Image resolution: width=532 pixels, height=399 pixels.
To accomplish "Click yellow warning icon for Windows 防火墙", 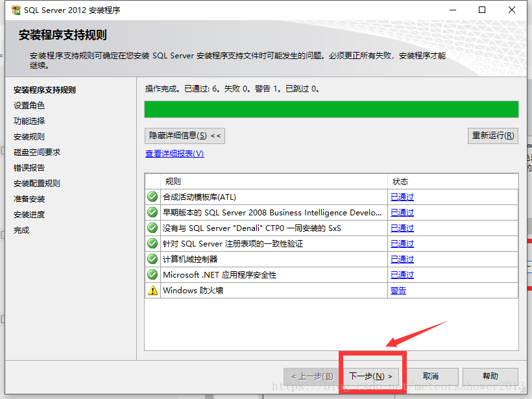I will pyautogui.click(x=152, y=291).
